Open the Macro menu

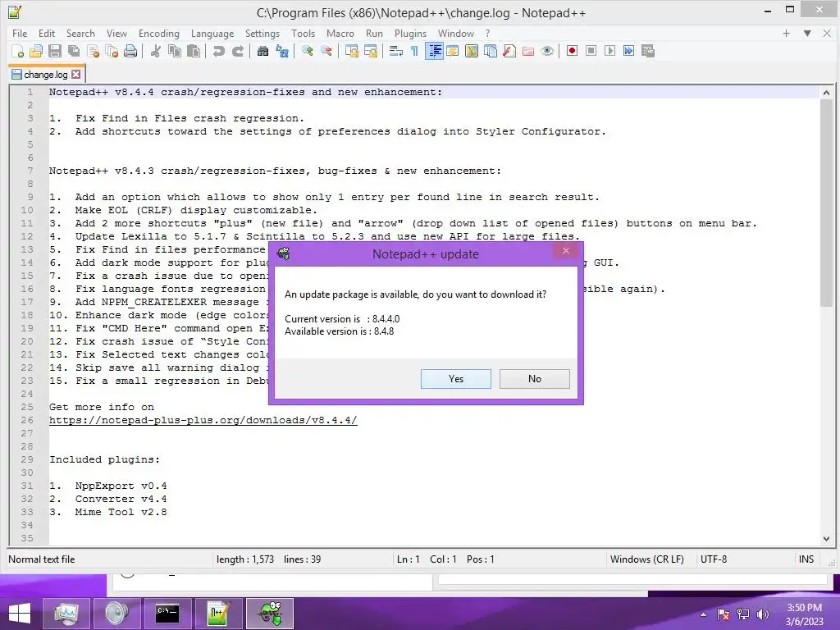(x=340, y=33)
